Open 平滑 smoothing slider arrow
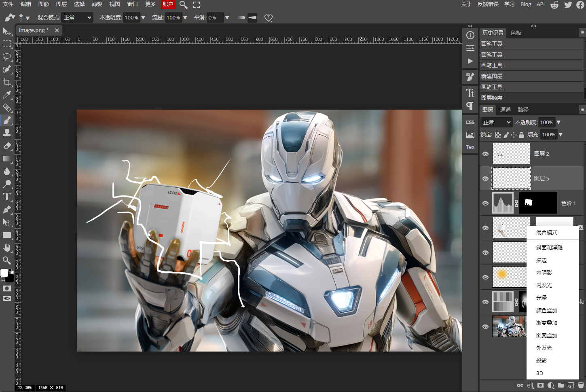The image size is (586, 392). (227, 17)
